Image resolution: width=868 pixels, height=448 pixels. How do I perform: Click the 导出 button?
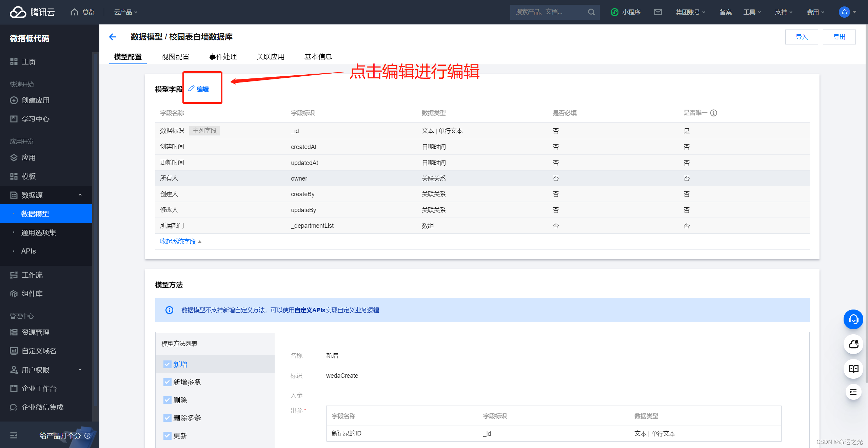pyautogui.click(x=839, y=37)
